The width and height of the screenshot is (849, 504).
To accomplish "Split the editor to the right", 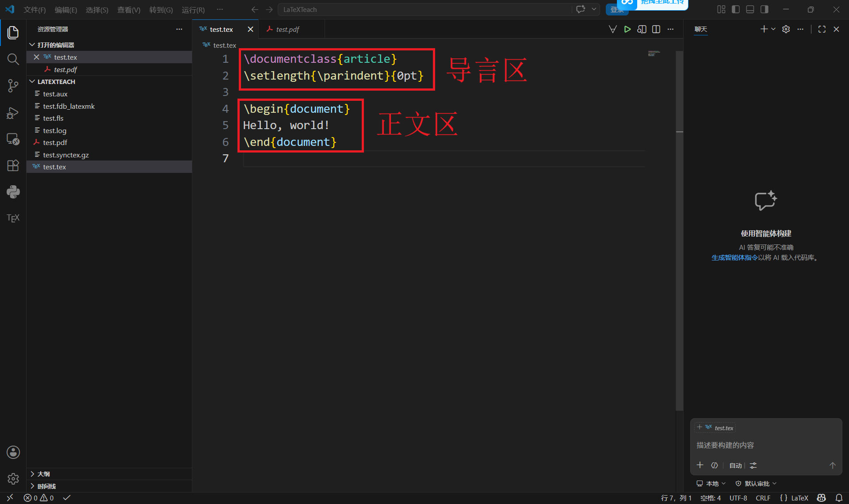I will click(x=656, y=29).
